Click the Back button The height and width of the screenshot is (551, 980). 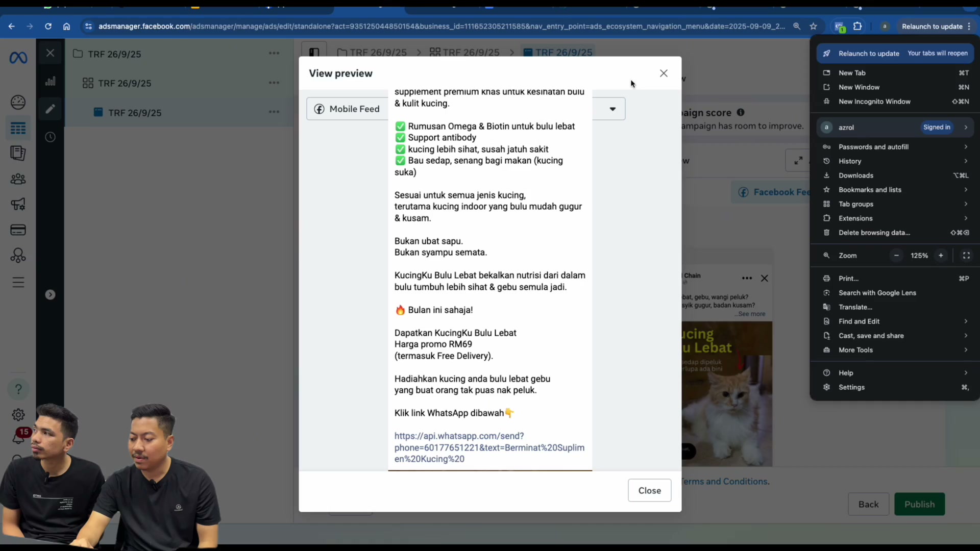click(868, 504)
